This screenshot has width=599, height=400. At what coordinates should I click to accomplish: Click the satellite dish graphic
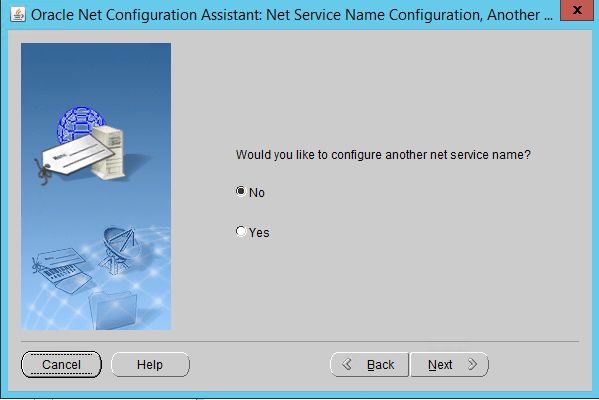pos(118,250)
